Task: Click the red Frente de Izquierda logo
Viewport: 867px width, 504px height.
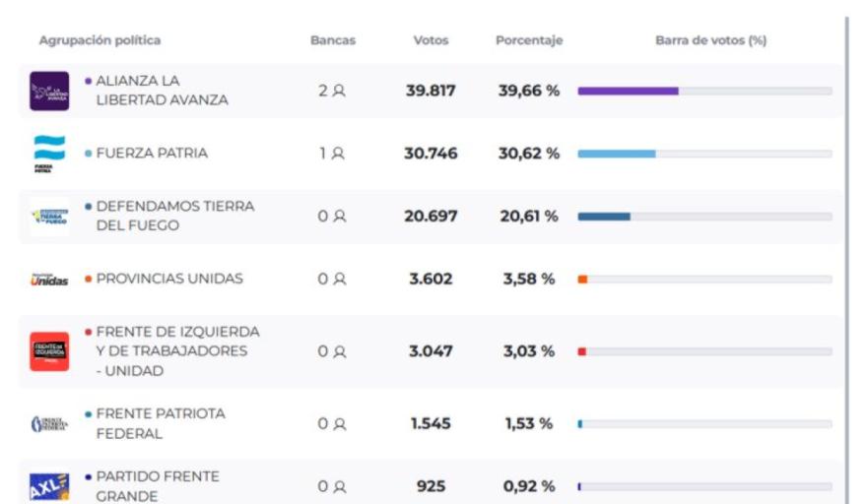Action: (49, 351)
